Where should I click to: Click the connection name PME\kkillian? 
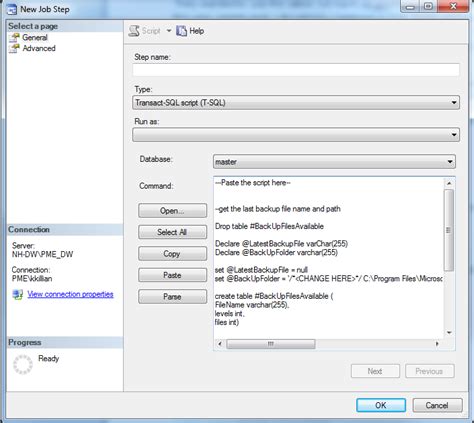point(32,279)
